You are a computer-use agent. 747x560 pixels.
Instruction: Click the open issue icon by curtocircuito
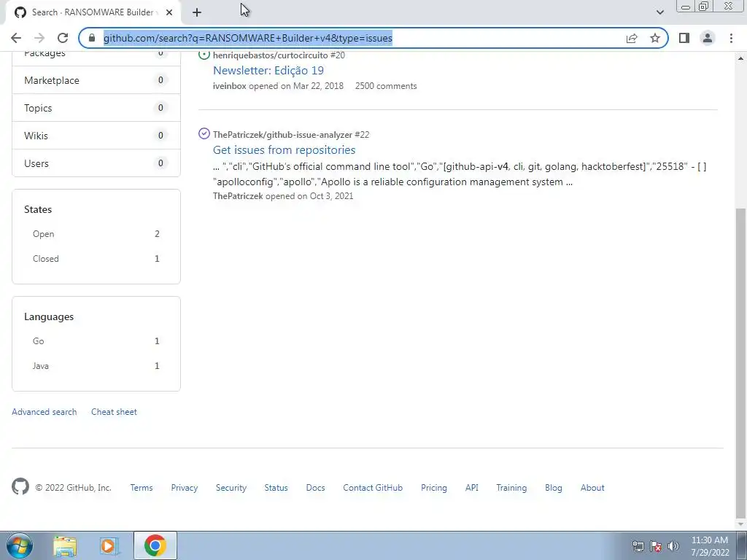coord(204,54)
